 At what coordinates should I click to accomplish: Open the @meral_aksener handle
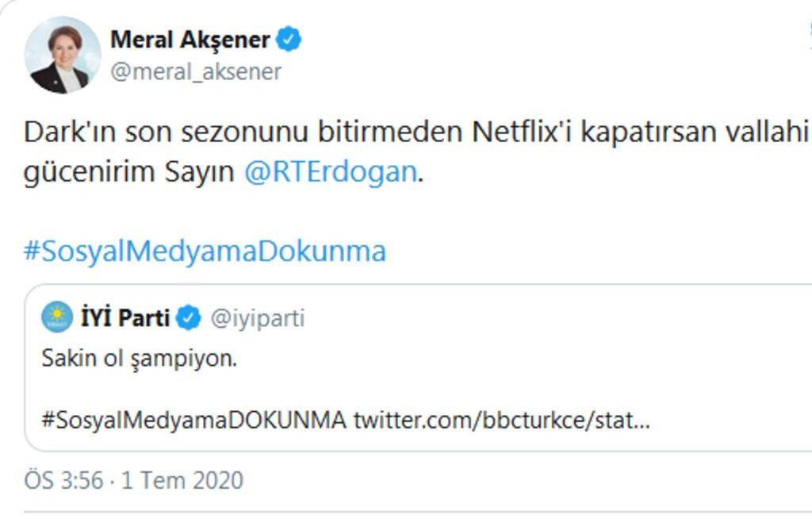[196, 72]
